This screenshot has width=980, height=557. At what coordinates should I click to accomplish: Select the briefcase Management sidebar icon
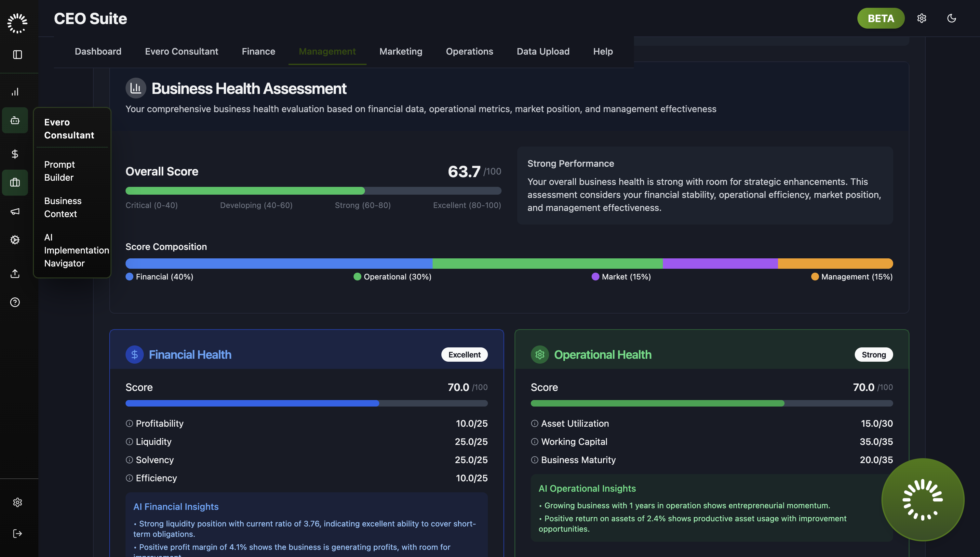(x=15, y=183)
